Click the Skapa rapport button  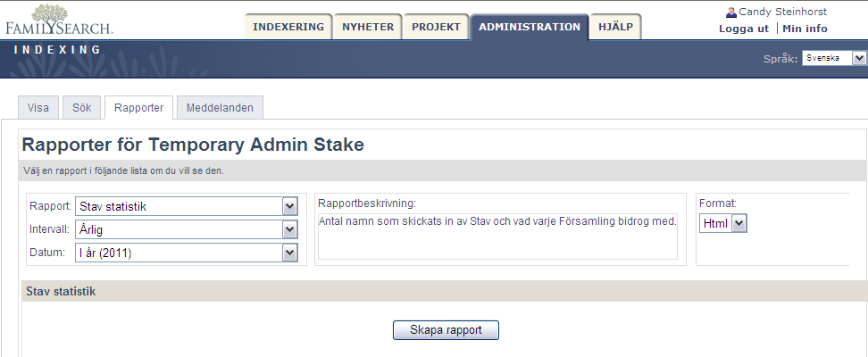click(446, 330)
